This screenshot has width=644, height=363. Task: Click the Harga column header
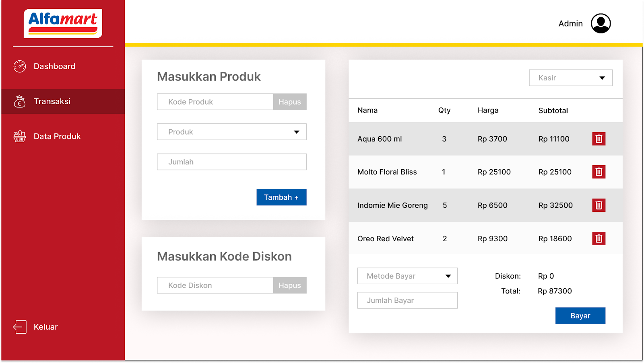[x=488, y=110]
